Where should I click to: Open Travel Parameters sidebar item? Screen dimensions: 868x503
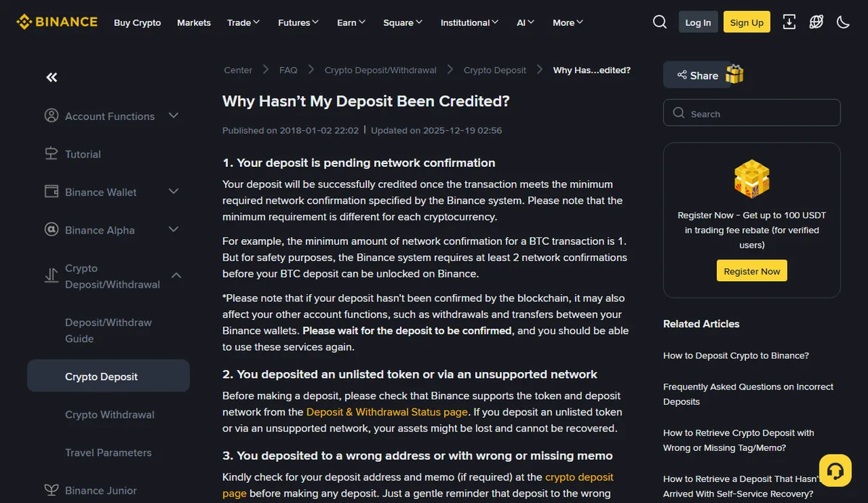tap(109, 452)
